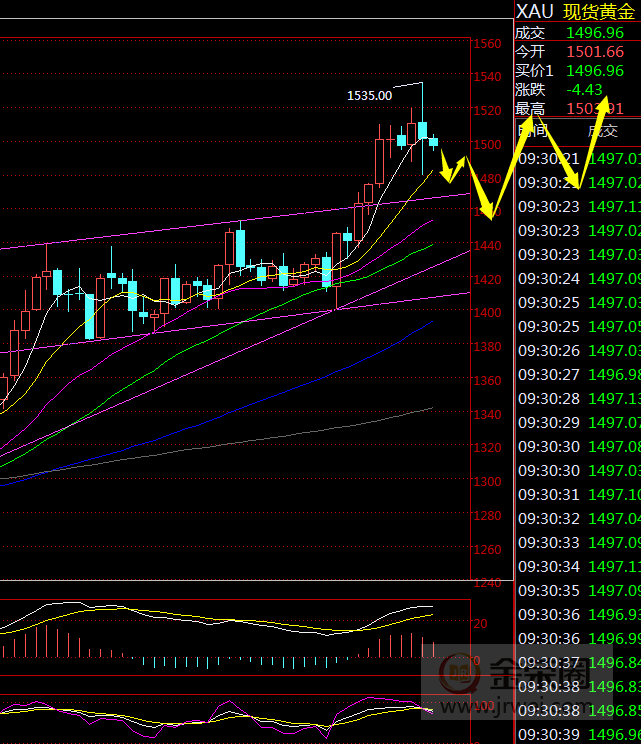Click the 1320 price axis label
The height and width of the screenshot is (744, 641).
(x=487, y=447)
